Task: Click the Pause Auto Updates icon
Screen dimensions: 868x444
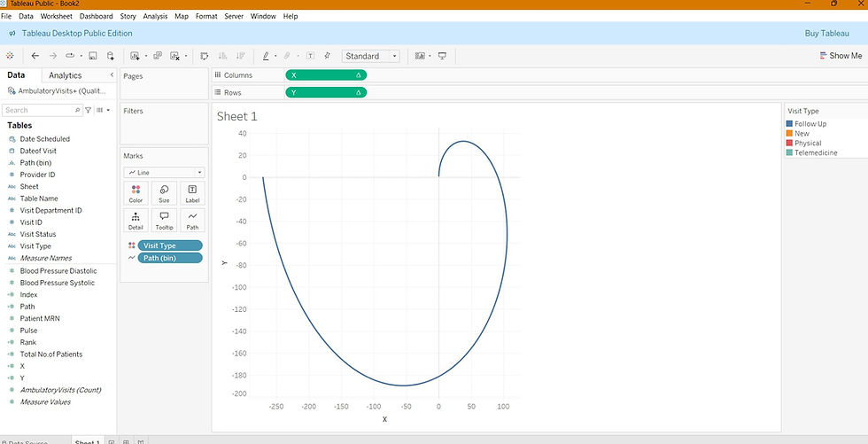Action: (70, 56)
